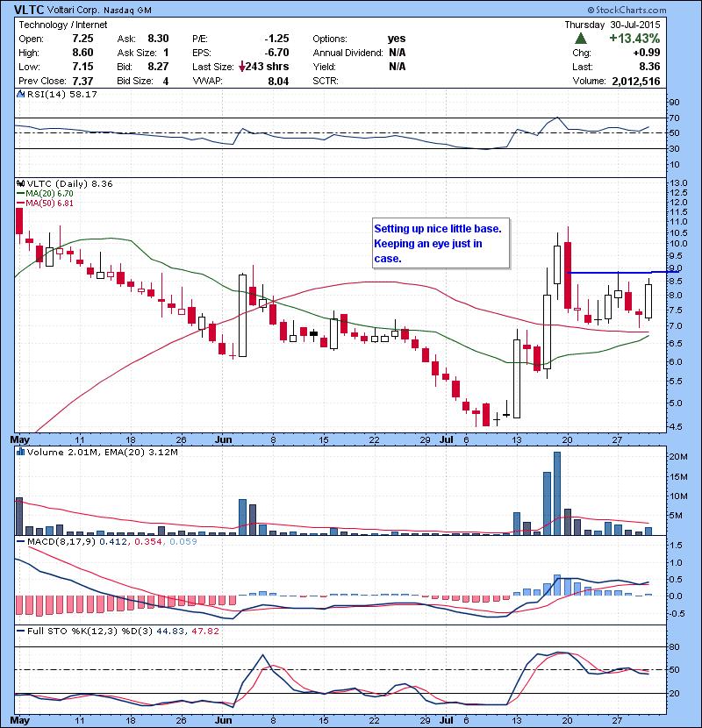The image size is (702, 728).
Task: Click the RSI indicator icon beside RSI(14)
Action: click(x=20, y=94)
